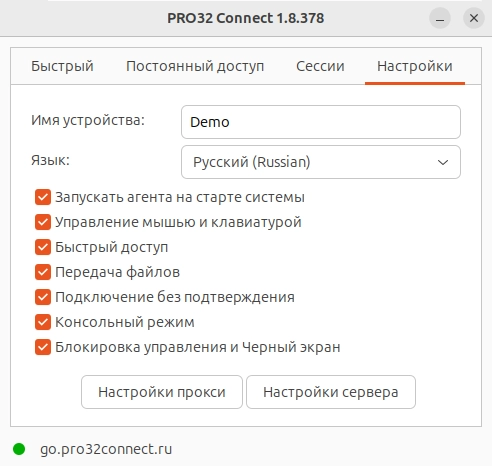Click the go.pro32connect.ru server address
Screen dimensions: 492x466
tap(106, 449)
